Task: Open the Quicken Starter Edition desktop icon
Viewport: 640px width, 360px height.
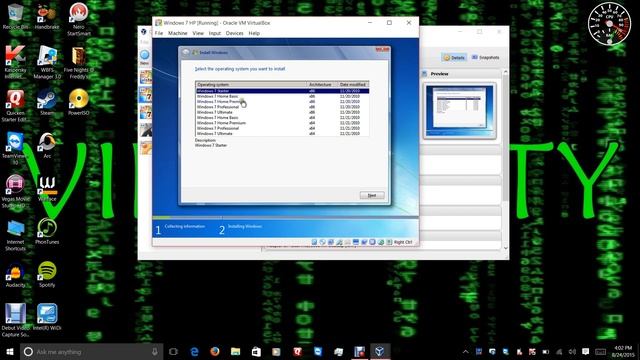Action: pyautogui.click(x=16, y=105)
